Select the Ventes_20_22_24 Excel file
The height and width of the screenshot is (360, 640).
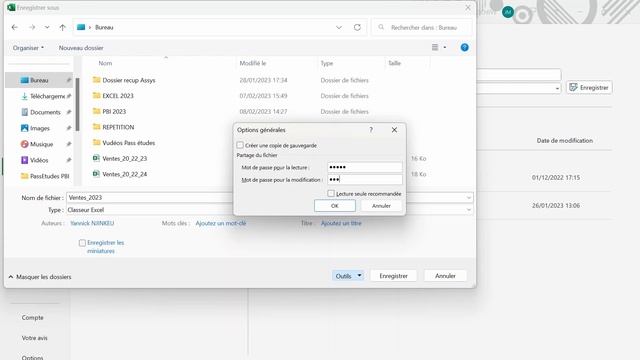click(124, 174)
